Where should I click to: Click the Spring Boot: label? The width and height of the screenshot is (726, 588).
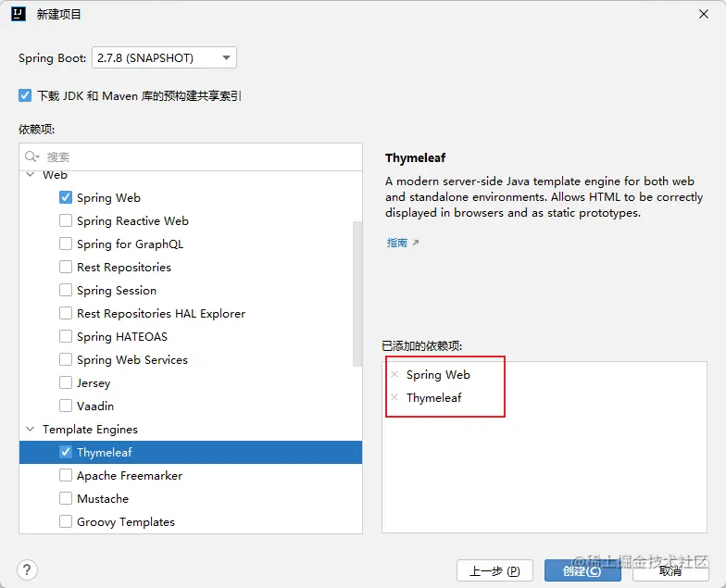click(52, 58)
